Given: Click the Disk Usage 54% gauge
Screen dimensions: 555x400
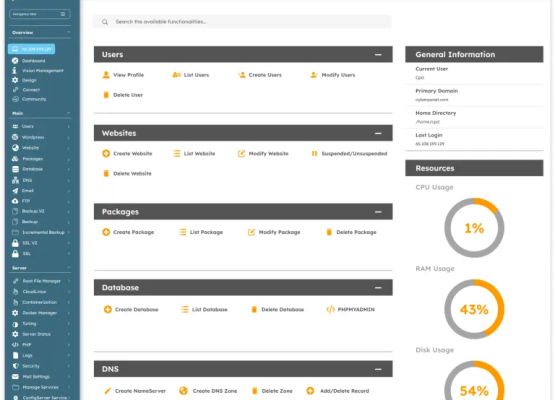Looking at the screenshot, I should 474,381.
